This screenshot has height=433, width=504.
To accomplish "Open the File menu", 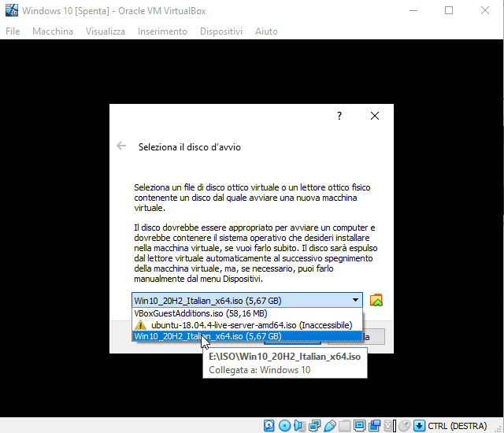I will click(13, 31).
